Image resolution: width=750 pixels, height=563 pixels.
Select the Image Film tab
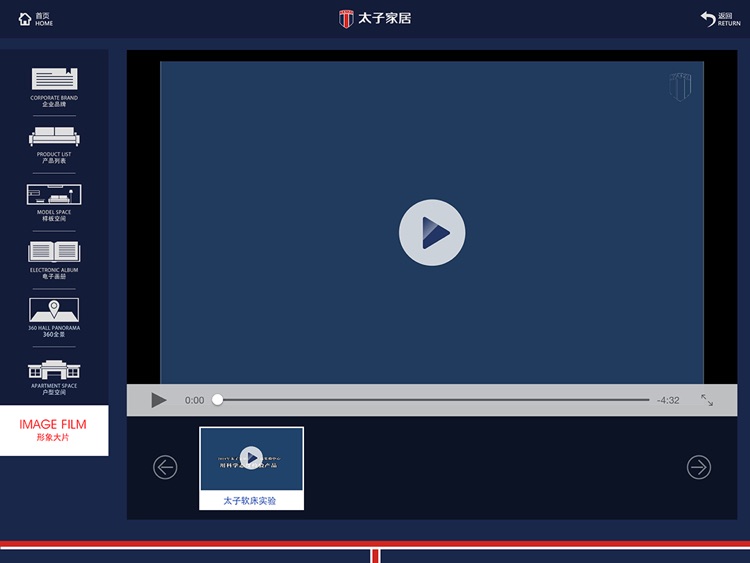[x=54, y=431]
